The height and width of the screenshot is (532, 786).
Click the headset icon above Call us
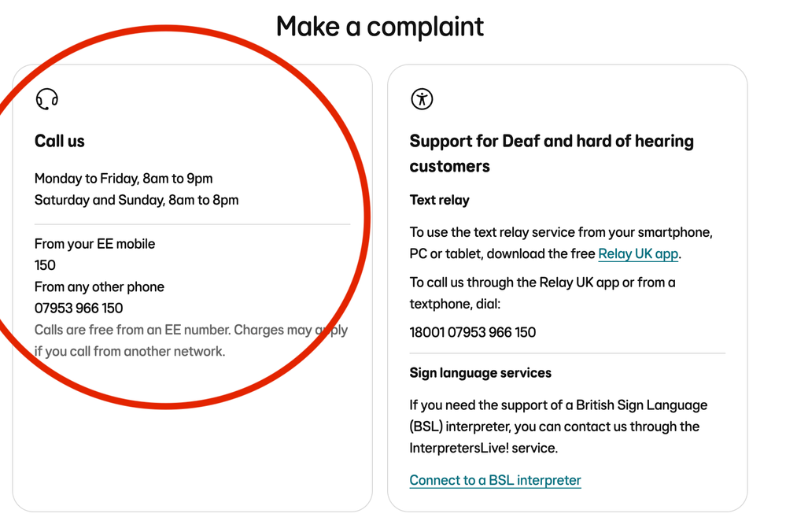[46, 99]
